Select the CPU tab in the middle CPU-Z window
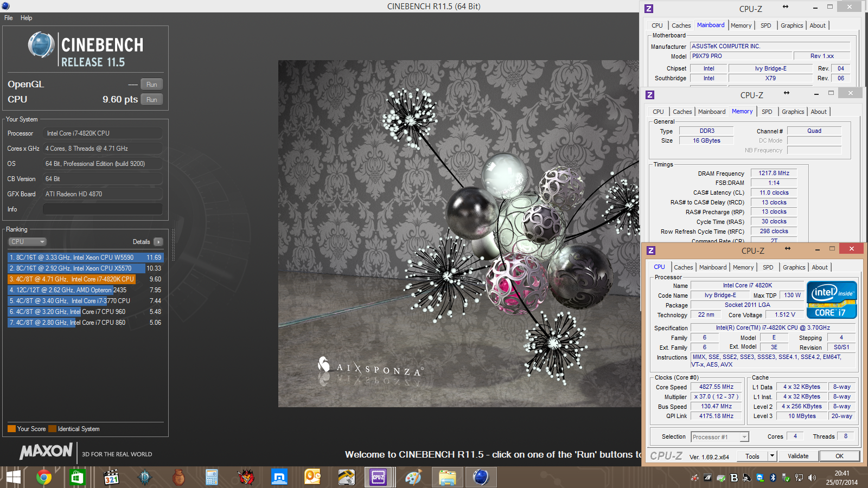 coord(658,112)
